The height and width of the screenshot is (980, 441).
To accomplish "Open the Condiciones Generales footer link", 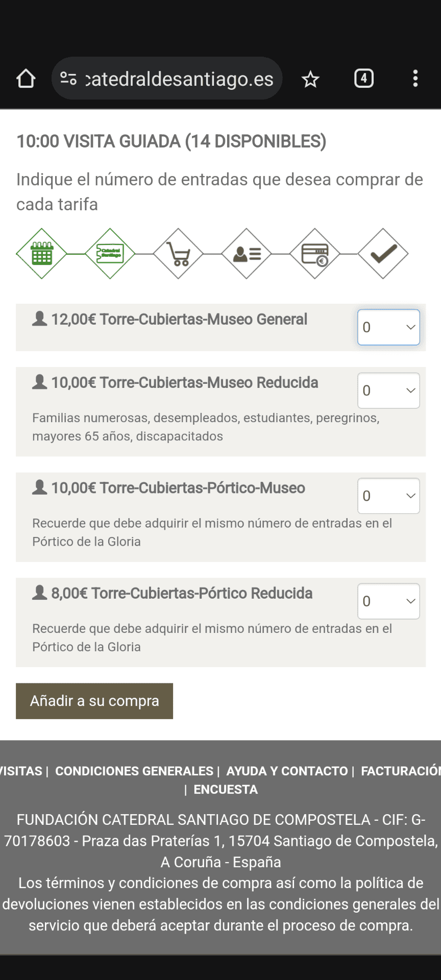I will click(134, 771).
